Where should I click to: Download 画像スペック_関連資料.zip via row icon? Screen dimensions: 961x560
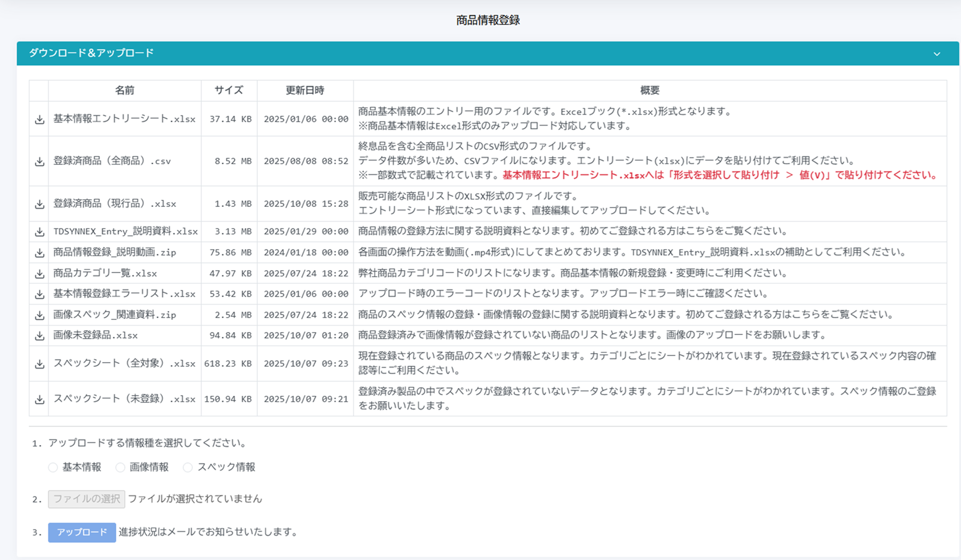click(x=40, y=315)
